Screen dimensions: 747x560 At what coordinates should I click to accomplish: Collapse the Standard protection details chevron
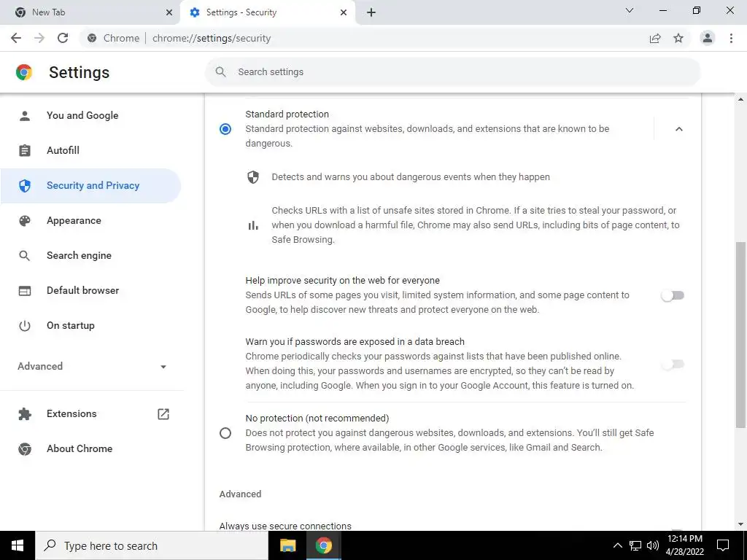click(x=679, y=129)
